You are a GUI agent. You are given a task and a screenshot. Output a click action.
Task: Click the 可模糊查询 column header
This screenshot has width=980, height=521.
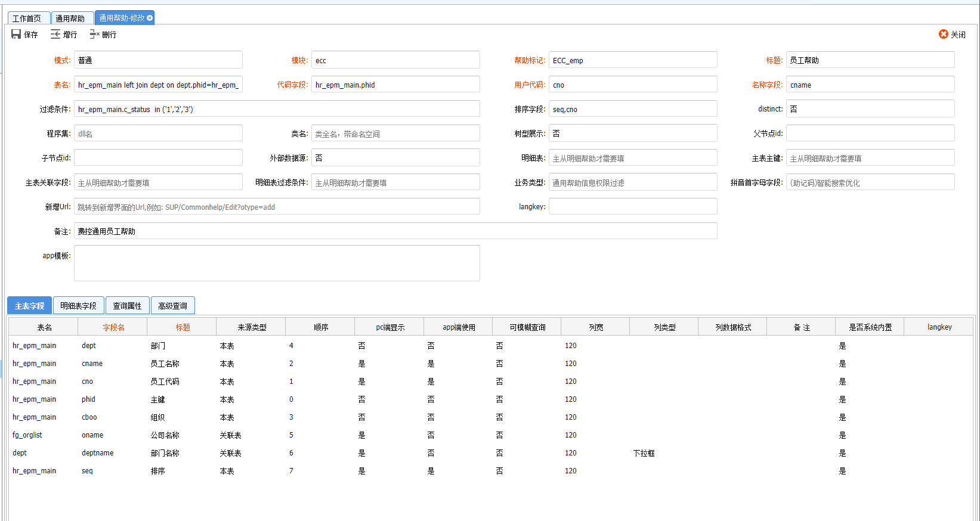[527, 327]
